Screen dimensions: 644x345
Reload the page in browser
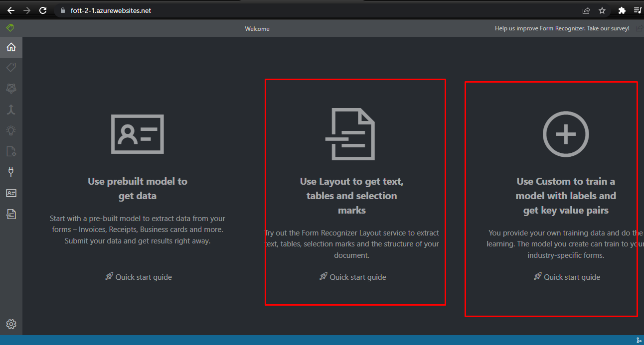point(43,10)
